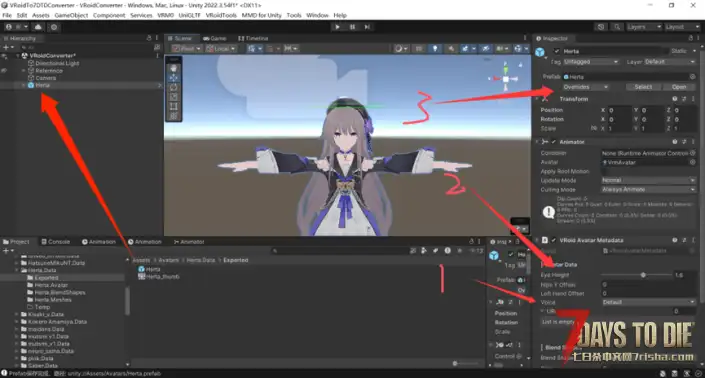Open the Layer Default dropdown
The height and width of the screenshot is (378, 705).
pos(669,62)
